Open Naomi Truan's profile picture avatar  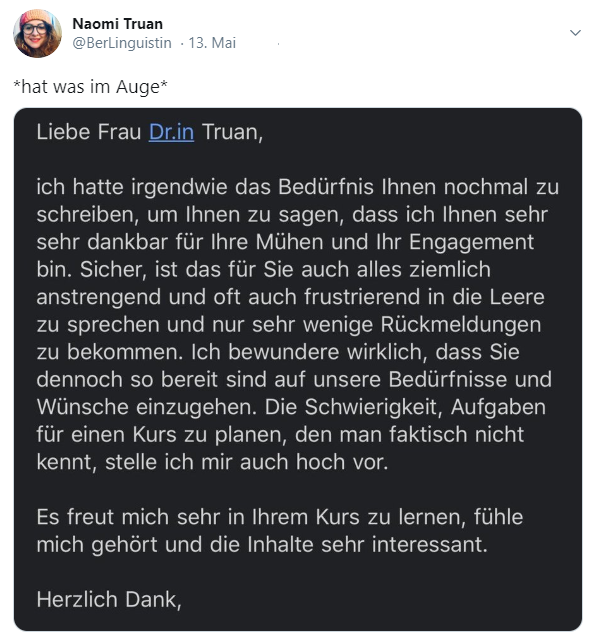click(x=38, y=33)
